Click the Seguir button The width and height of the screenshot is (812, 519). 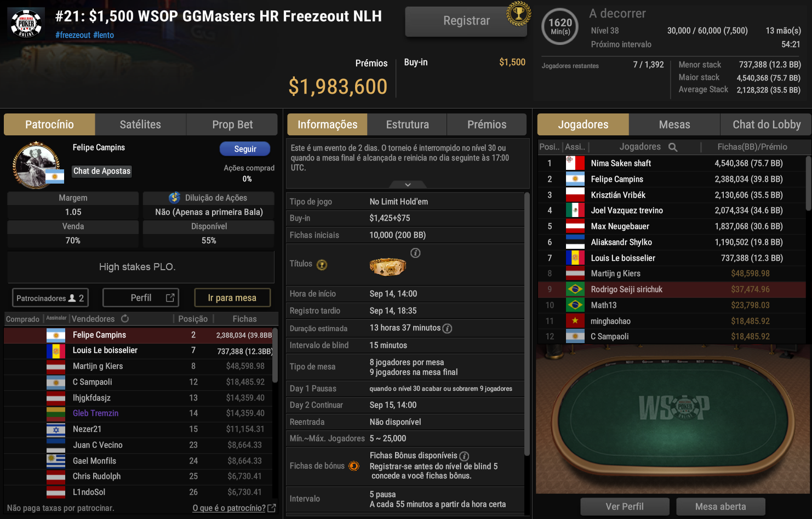click(x=245, y=149)
